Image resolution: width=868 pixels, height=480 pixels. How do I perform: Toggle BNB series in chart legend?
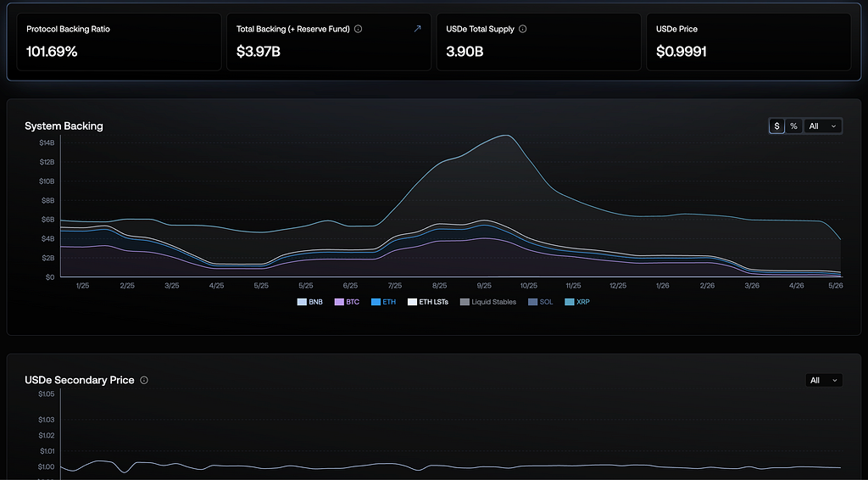coord(310,302)
